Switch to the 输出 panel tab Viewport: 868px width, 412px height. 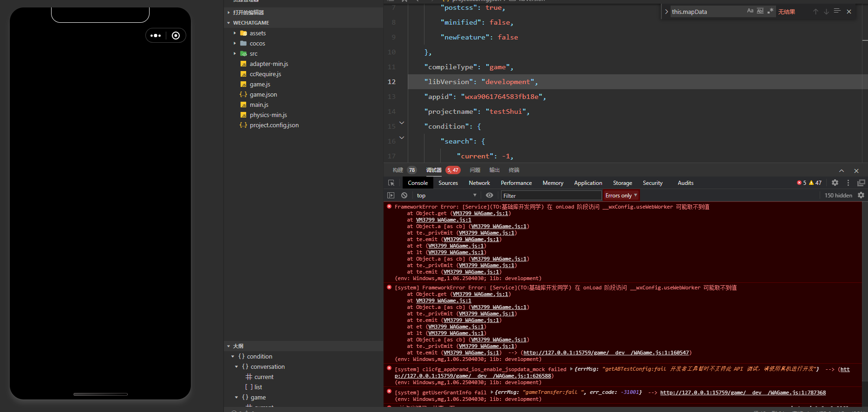494,170
